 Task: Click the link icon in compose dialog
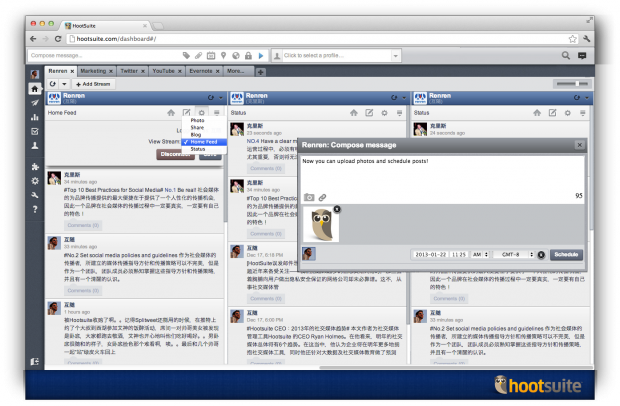[323, 197]
